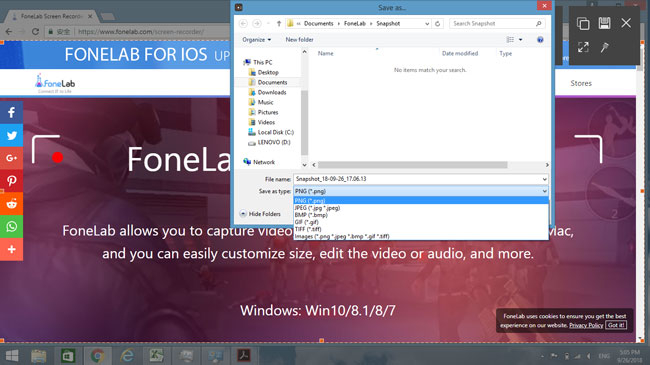Select Music in navigation tree
Viewport: 650px width, 365px height.
point(265,102)
